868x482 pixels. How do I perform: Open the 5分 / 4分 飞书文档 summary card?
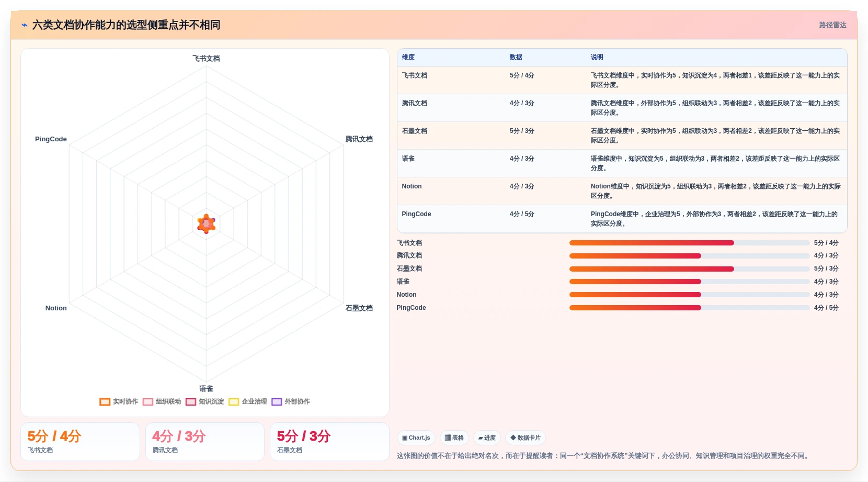[x=80, y=442]
